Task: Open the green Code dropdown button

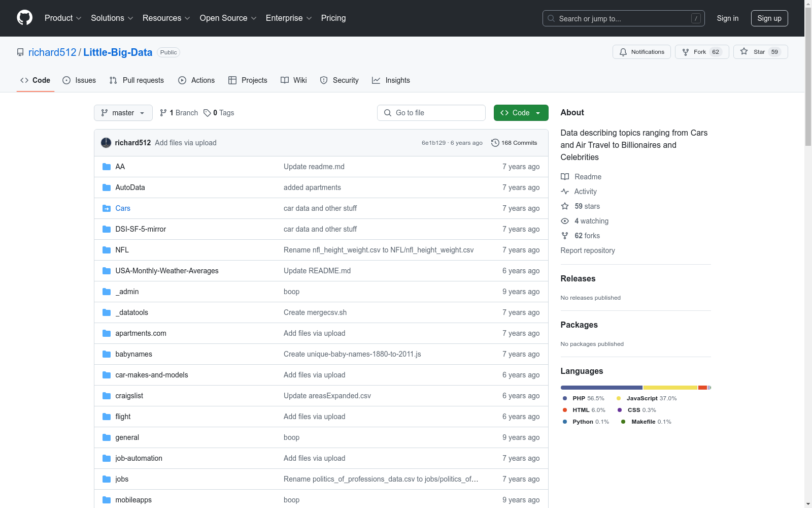Action: (521, 113)
